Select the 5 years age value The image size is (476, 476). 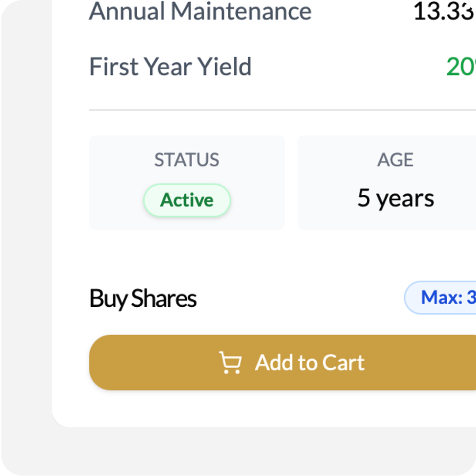[396, 198]
